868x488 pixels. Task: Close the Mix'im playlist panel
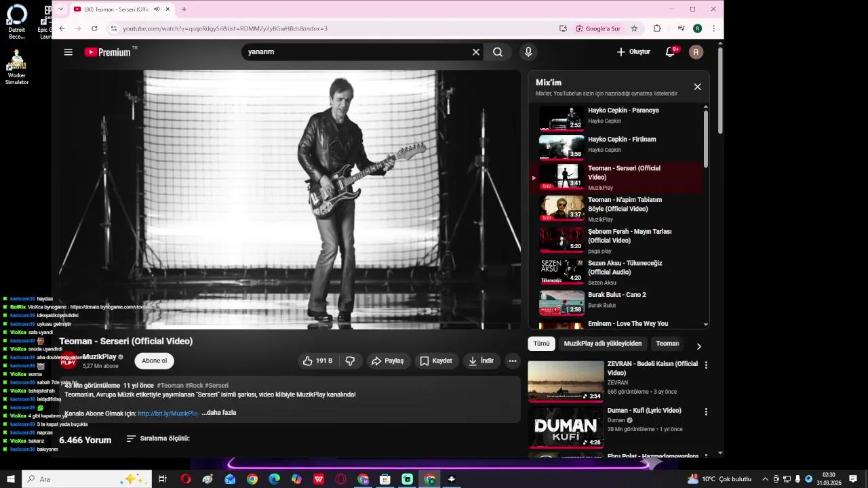point(697,87)
